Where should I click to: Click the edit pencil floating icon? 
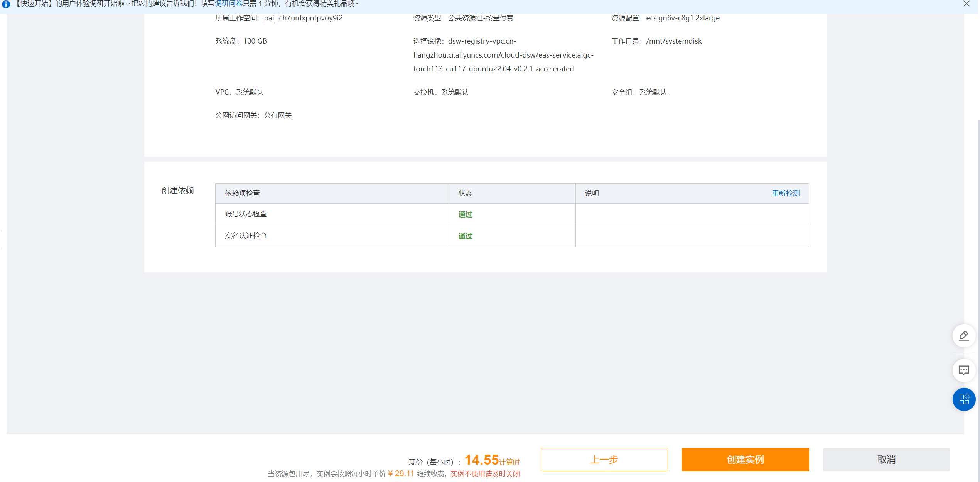pyautogui.click(x=964, y=336)
